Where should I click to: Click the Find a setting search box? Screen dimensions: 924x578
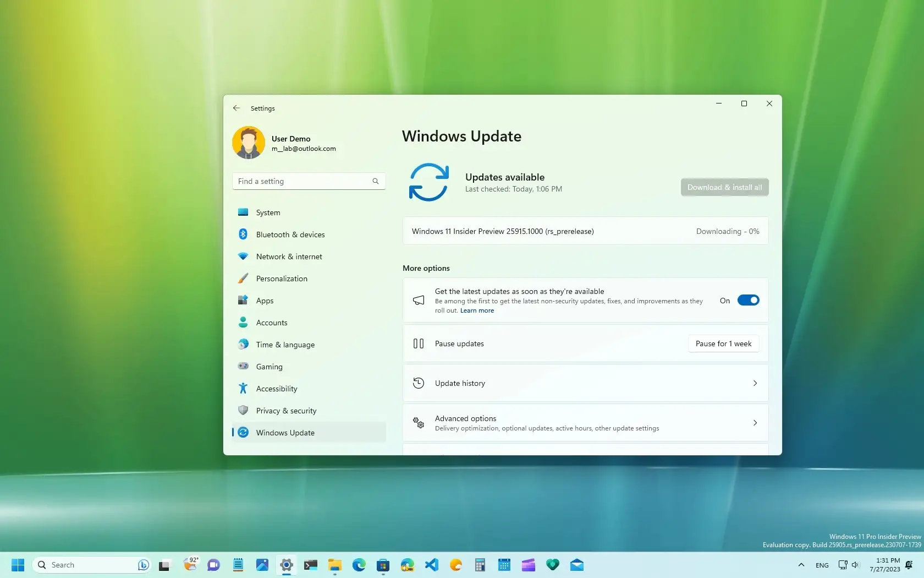coord(309,181)
